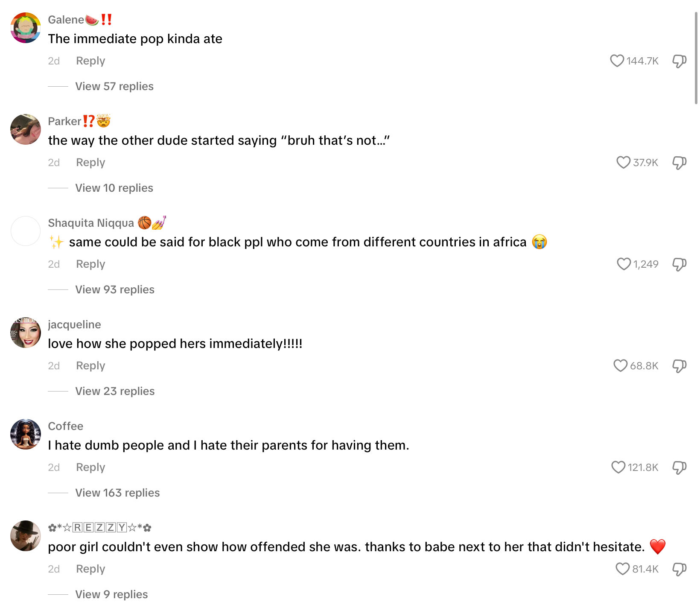Thumbs-down the REZZY comment
Viewport: 700px width, 605px height.
(x=679, y=569)
